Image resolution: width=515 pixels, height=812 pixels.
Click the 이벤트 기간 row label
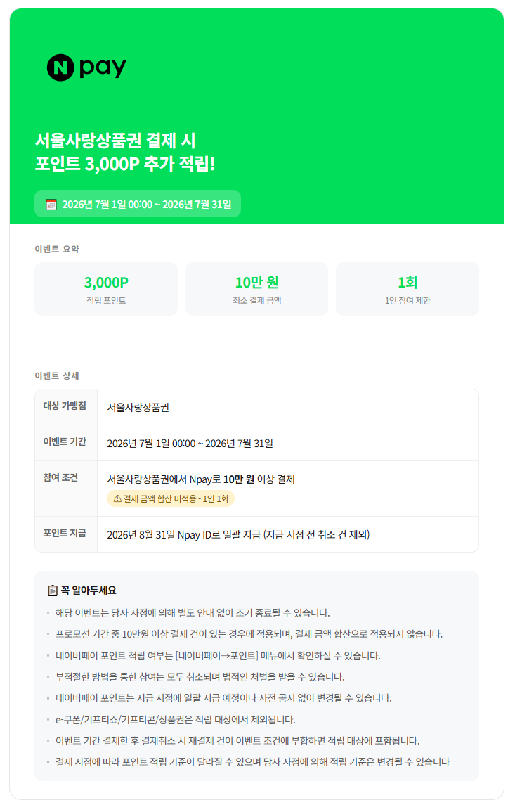tap(65, 442)
